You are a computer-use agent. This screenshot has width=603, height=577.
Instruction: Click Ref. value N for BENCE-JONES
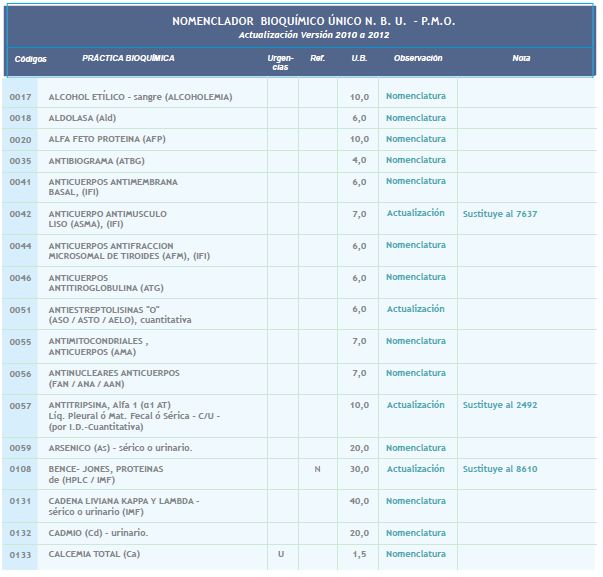click(317, 469)
